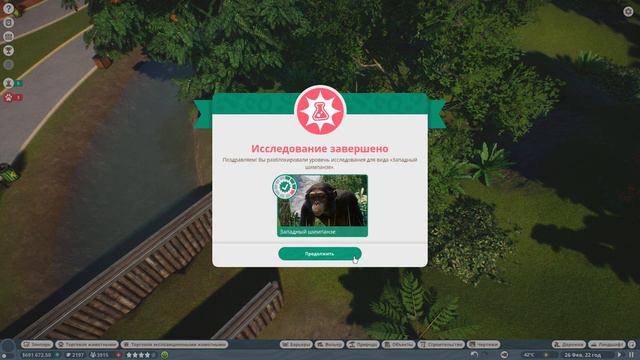Open the Дорожки (Paths) tab

569,344
